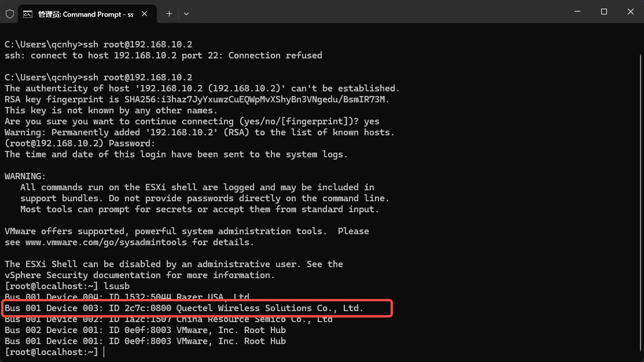Click the www.vmware.com/go/sysadmintools URL text
The width and height of the screenshot is (644, 362).
coord(106,242)
